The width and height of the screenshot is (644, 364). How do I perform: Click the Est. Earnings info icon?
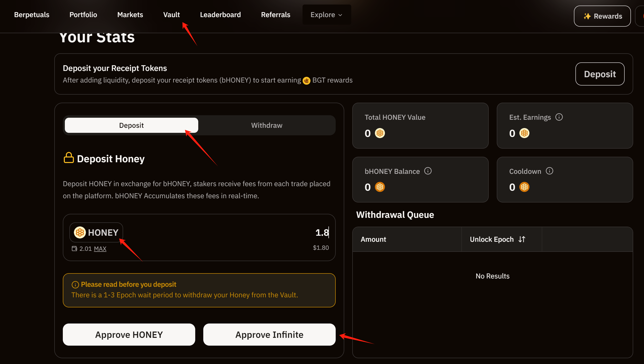pyautogui.click(x=559, y=117)
